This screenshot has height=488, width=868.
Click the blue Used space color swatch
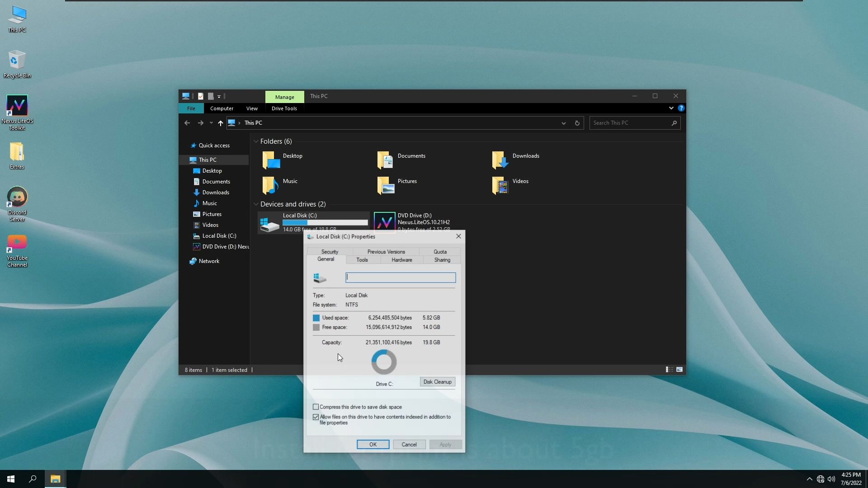[316, 318]
